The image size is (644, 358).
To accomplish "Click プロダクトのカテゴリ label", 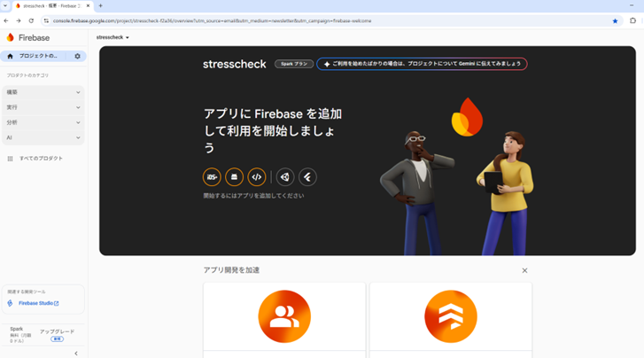I will point(27,75).
